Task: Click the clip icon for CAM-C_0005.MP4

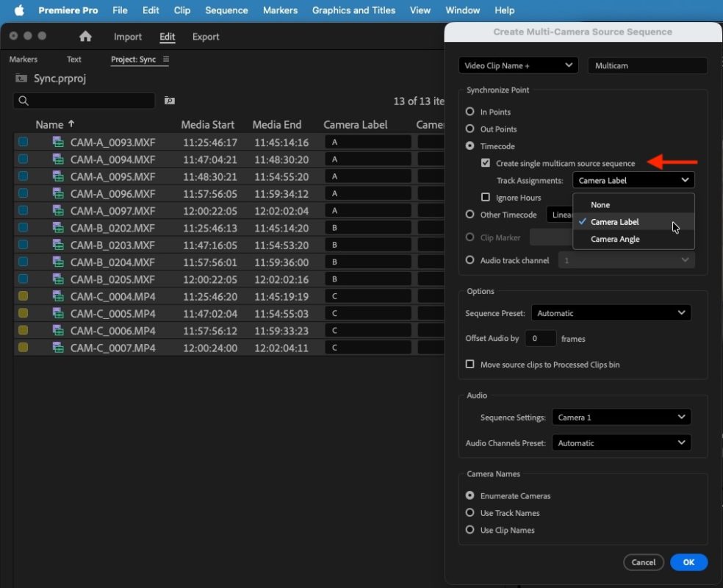Action: coord(58,313)
